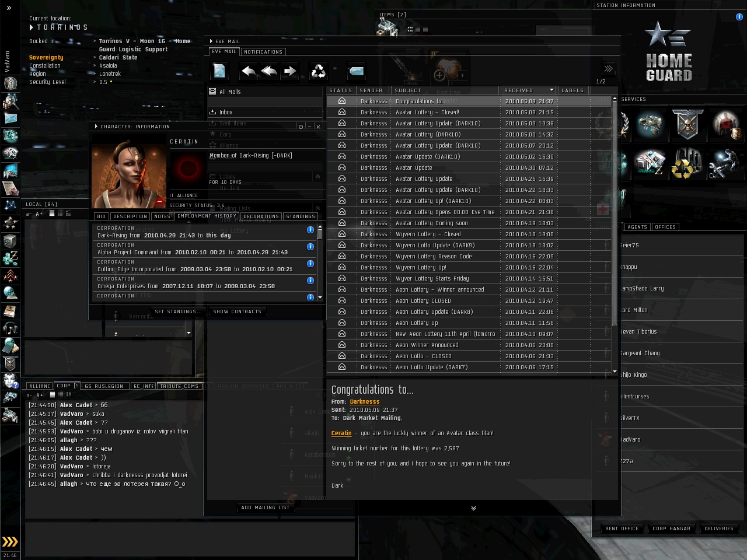747x560 pixels.
Task: Show info for Omega Enterprises corporation entry
Action: click(x=310, y=281)
